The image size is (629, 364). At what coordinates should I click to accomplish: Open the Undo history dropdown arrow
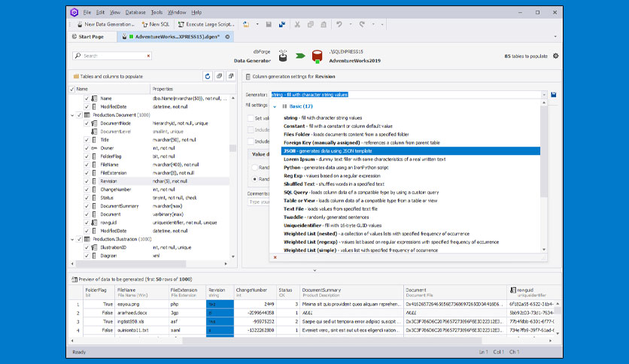pos(351,25)
